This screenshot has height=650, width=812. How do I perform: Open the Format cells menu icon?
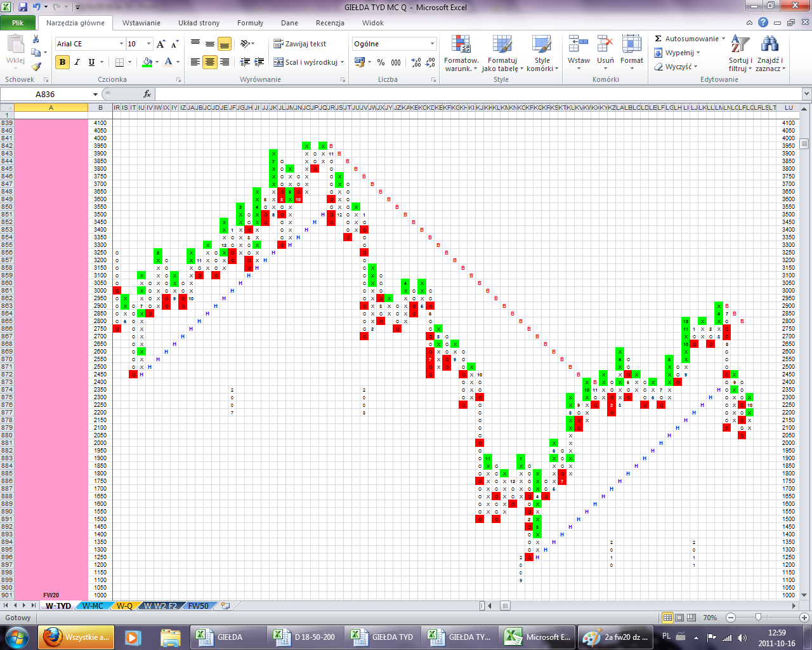coord(632,44)
